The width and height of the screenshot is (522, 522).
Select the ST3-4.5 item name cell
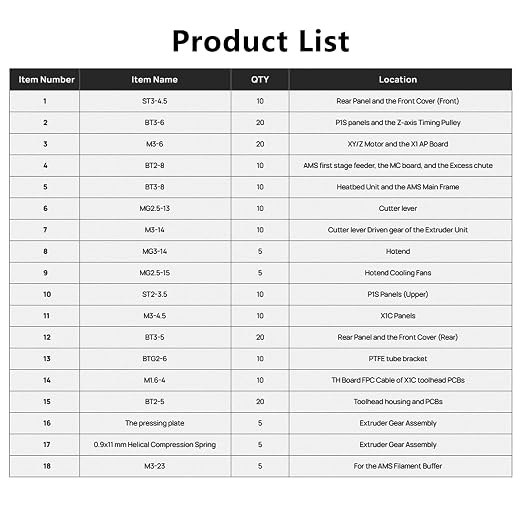pos(155,101)
